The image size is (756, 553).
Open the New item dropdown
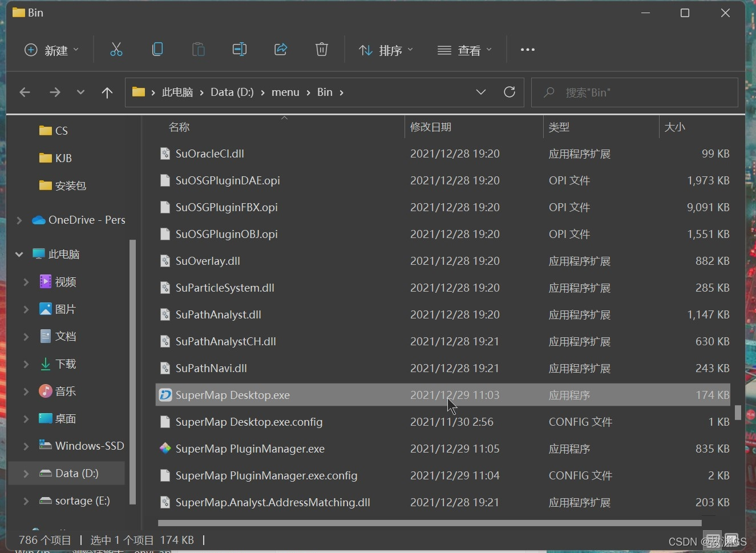pyautogui.click(x=51, y=50)
